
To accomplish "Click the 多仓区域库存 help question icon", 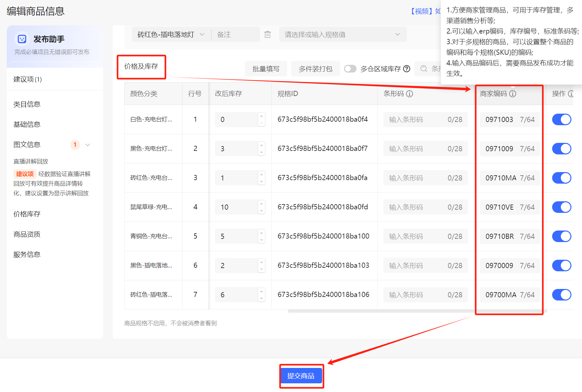I will (407, 69).
